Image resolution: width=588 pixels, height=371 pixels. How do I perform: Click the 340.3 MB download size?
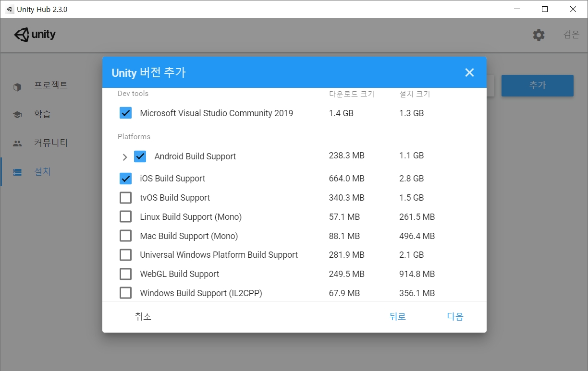pyautogui.click(x=347, y=198)
